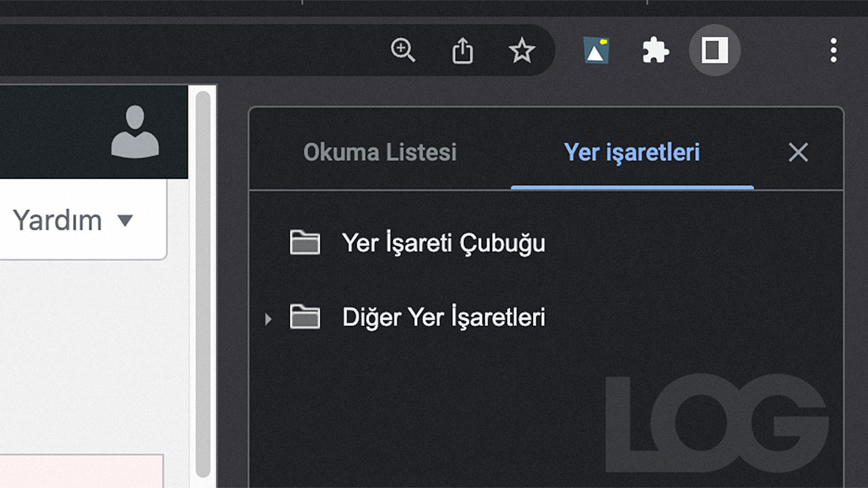Viewport: 868px width, 488px height.
Task: Click the user profile avatar icon
Action: (135, 131)
